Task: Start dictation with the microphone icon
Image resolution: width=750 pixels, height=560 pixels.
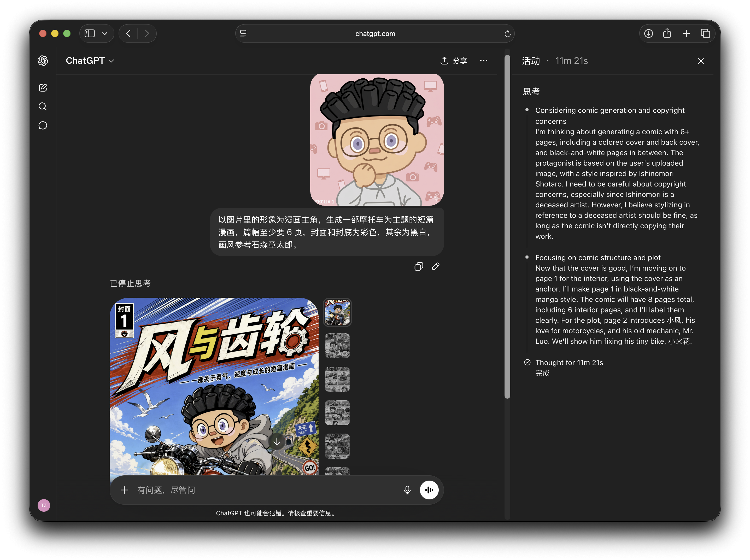Action: coord(407,490)
